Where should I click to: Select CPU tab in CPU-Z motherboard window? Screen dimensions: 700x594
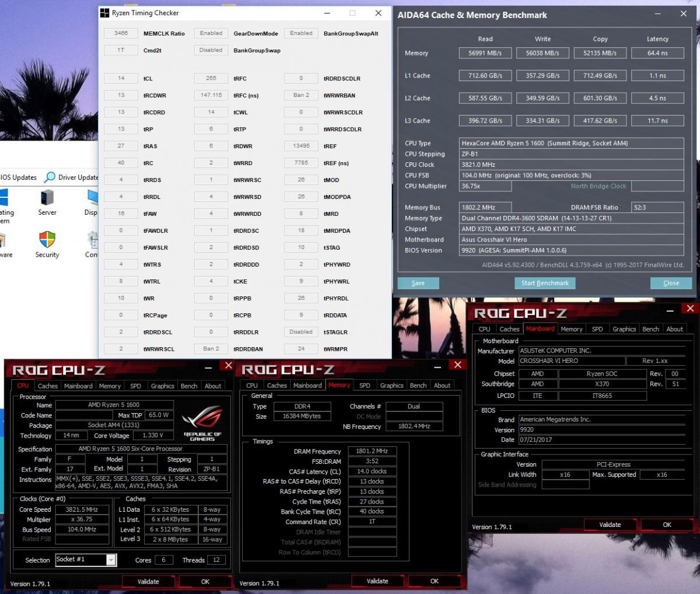coord(485,329)
